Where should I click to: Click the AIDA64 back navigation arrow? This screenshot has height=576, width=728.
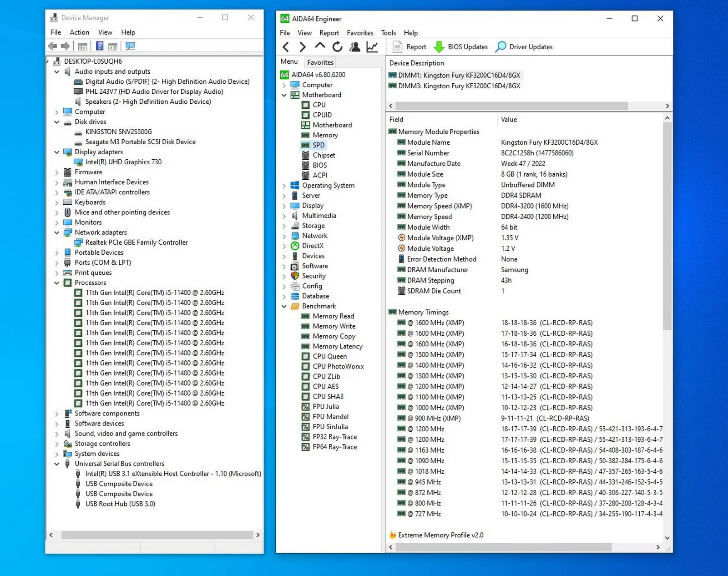pyautogui.click(x=286, y=47)
